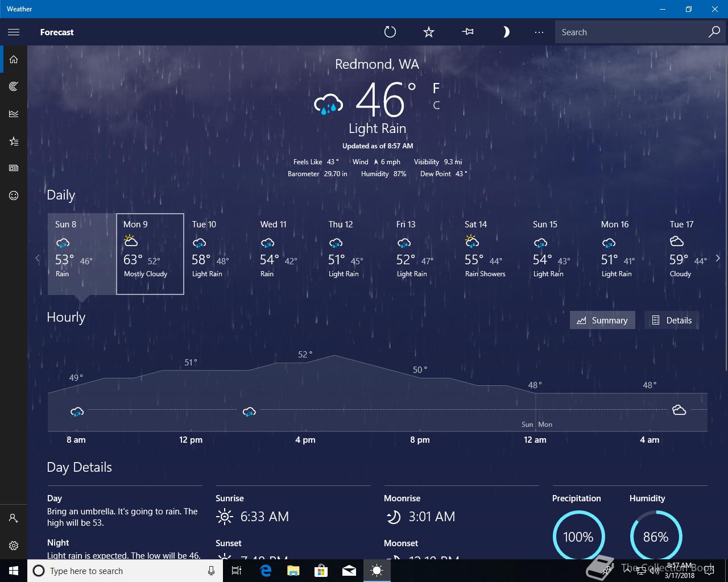Activate Cortana microphone

[x=211, y=571]
